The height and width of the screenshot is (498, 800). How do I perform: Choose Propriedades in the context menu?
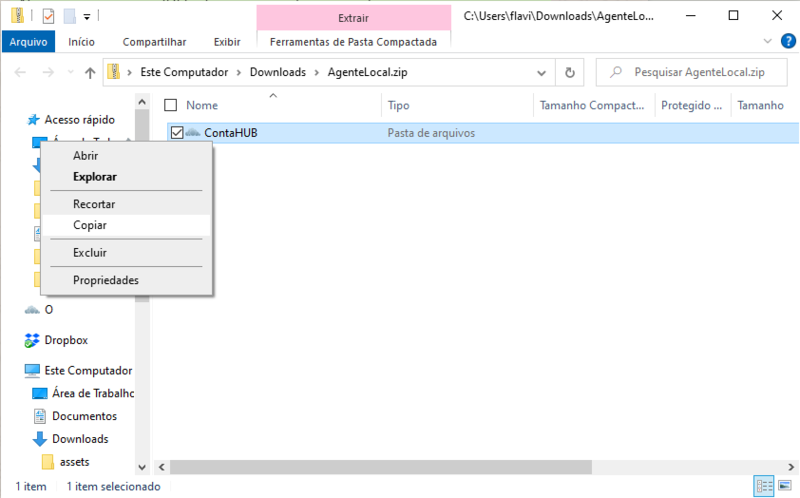pos(126,280)
